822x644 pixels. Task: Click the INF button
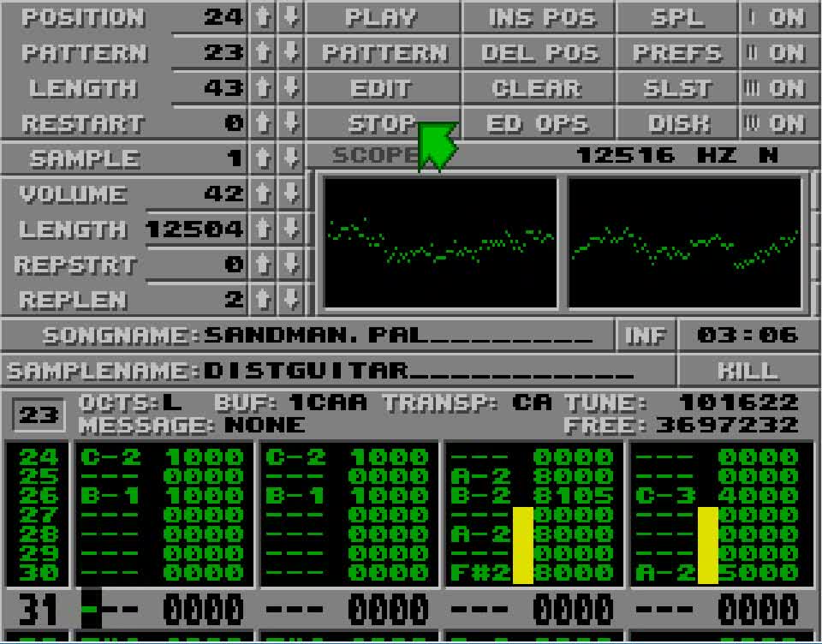pos(646,335)
